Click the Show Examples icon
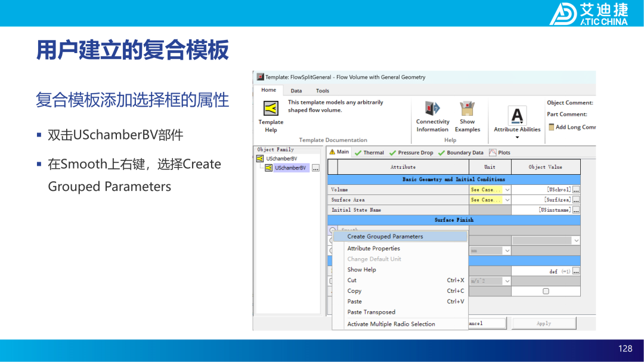Viewport: 644px width, 362px height. 467,109
